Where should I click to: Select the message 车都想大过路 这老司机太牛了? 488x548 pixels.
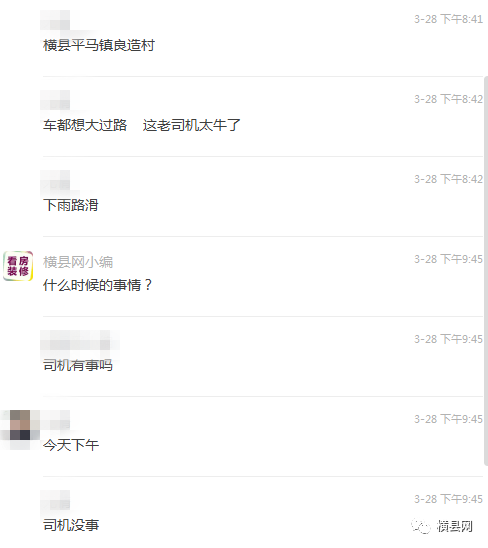coord(142,125)
